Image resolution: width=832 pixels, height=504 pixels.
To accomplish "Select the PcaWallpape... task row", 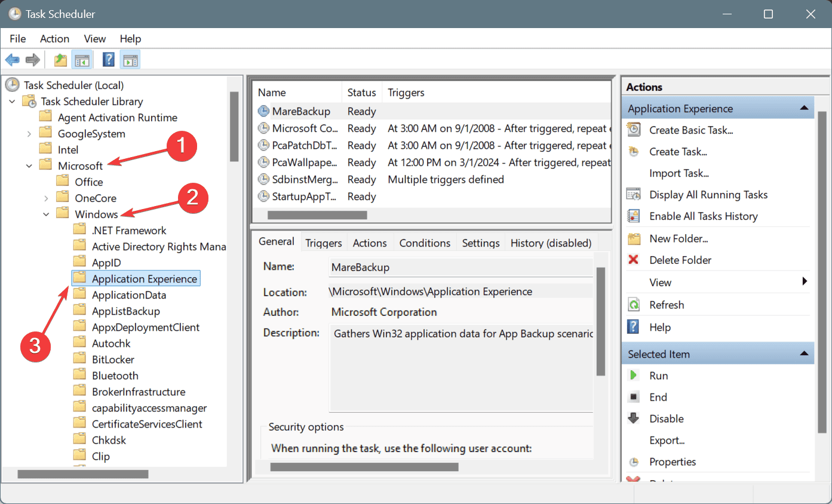I will click(433, 162).
